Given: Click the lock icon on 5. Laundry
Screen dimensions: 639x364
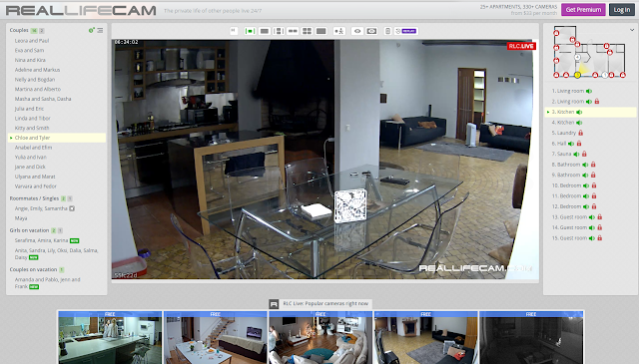Looking at the screenshot, I should [581, 133].
